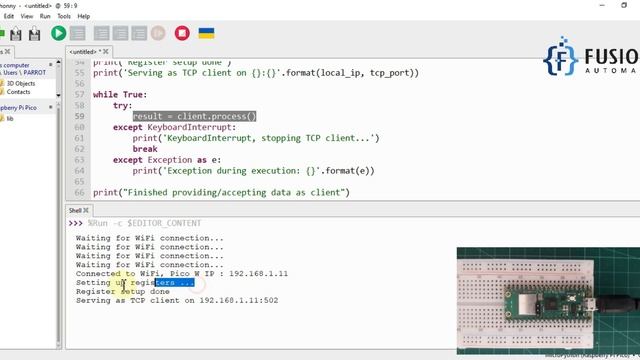Click the 'break' statement
Viewport: 640px width, 360px height.
point(145,149)
